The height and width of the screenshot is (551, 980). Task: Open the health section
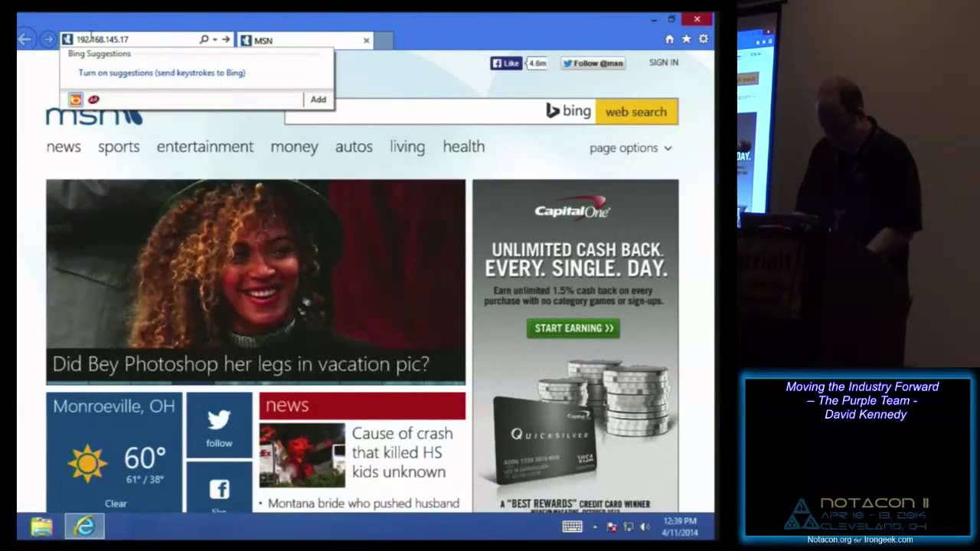[464, 146]
